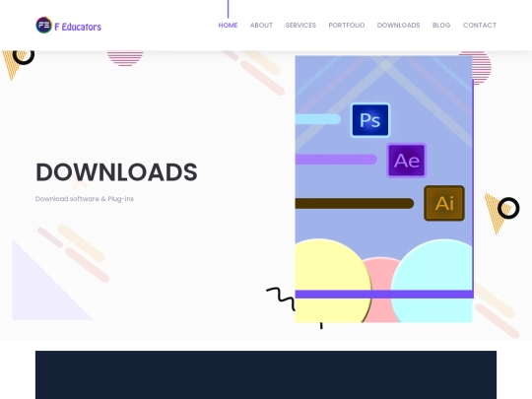This screenshot has height=399, width=532.
Task: Click the After Effects Ae icon
Action: (407, 161)
